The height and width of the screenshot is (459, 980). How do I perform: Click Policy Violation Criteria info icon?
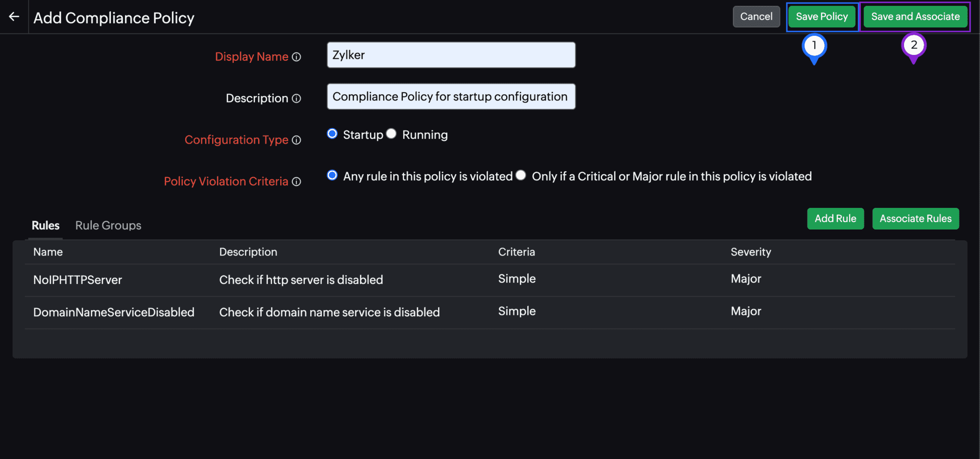[x=296, y=182]
